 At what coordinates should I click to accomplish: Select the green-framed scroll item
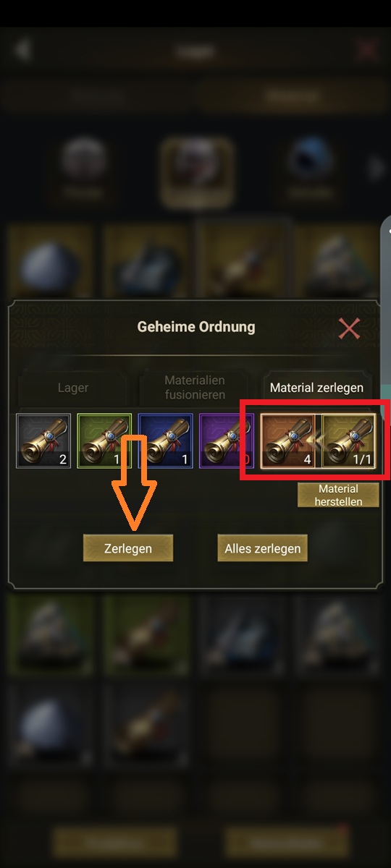(x=105, y=441)
